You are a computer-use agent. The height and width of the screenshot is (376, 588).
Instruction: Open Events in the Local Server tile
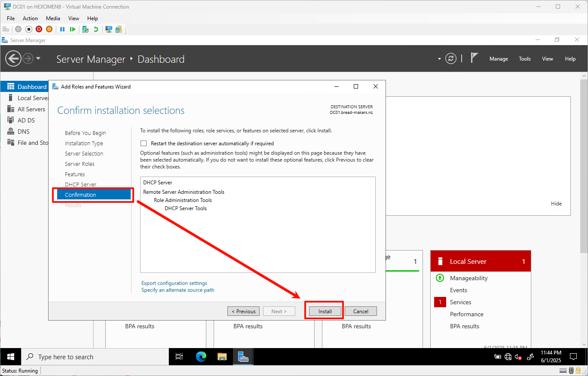458,290
